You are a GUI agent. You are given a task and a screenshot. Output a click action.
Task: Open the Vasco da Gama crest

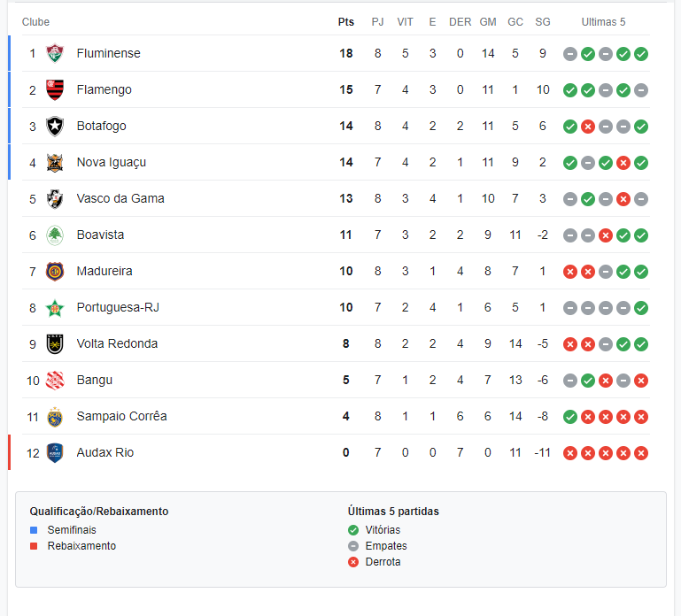coord(55,199)
